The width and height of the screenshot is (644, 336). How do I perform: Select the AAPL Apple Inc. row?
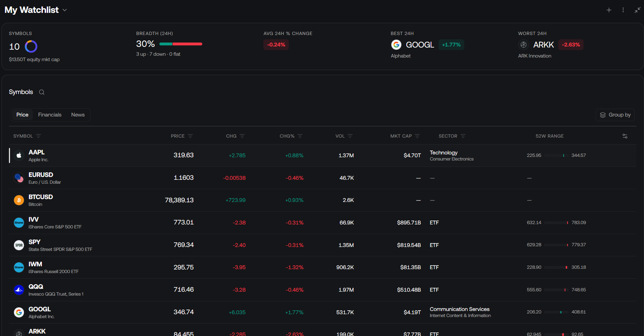323,155
